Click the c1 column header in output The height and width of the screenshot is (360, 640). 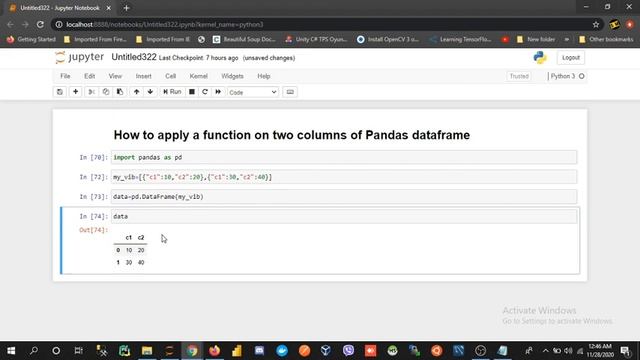(x=129, y=238)
